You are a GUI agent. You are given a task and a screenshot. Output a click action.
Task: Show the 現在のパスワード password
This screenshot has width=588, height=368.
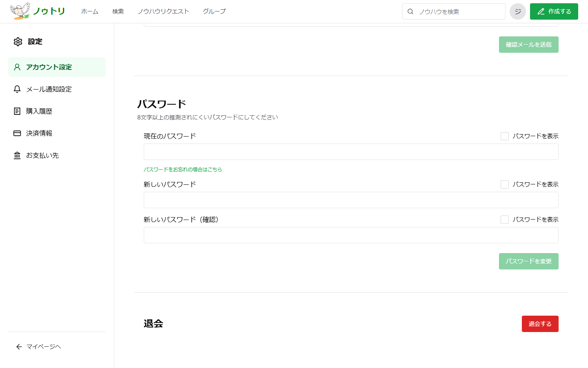click(x=505, y=136)
